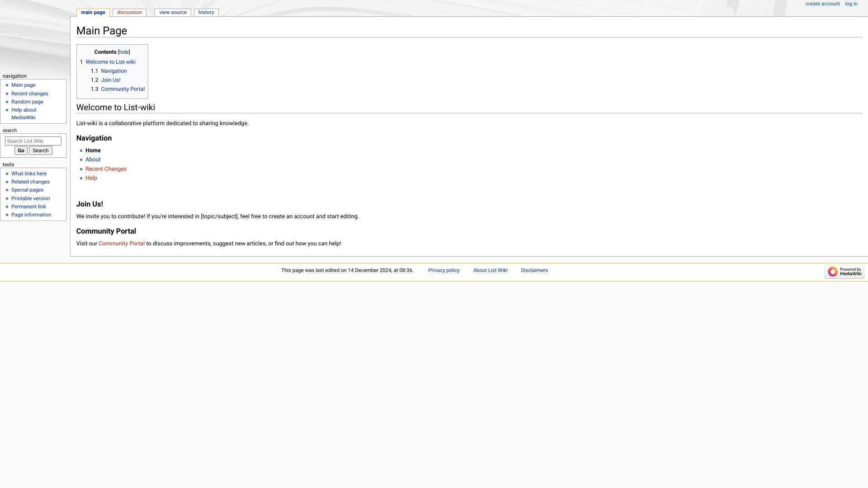Click the 'log in' link

851,3
